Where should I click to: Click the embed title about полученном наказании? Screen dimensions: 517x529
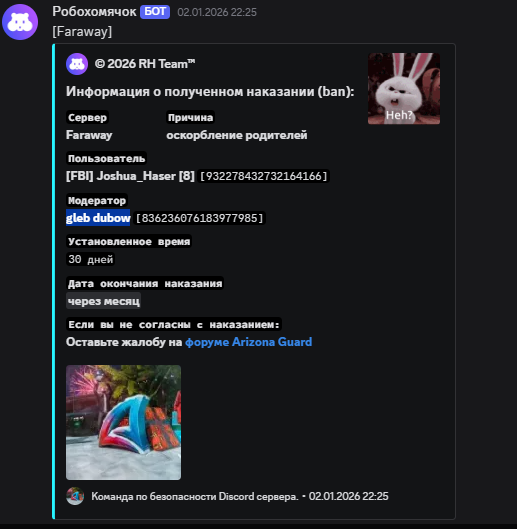pos(210,91)
